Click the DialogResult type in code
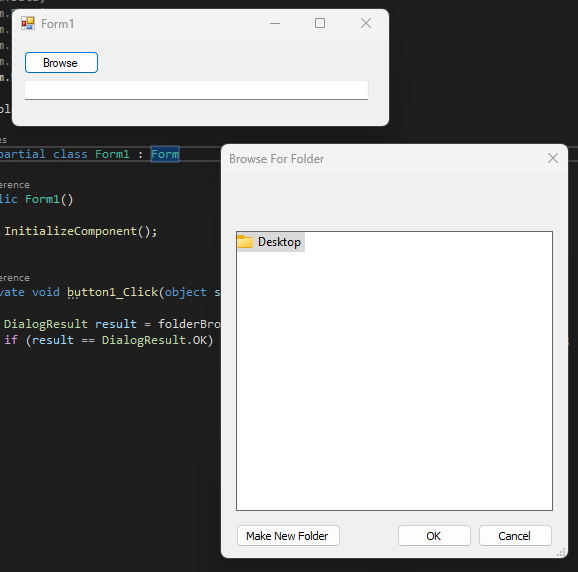 tap(46, 324)
